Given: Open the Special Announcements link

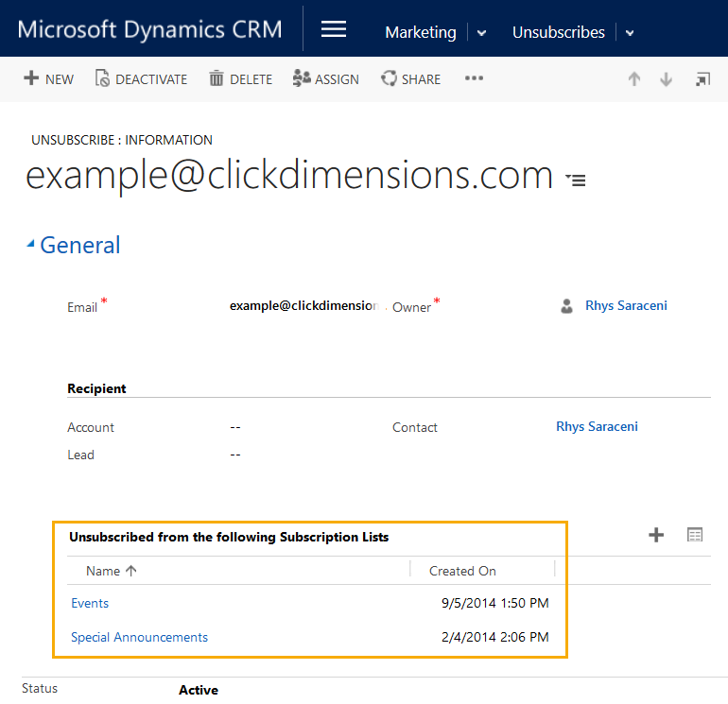Looking at the screenshot, I should click(x=139, y=637).
